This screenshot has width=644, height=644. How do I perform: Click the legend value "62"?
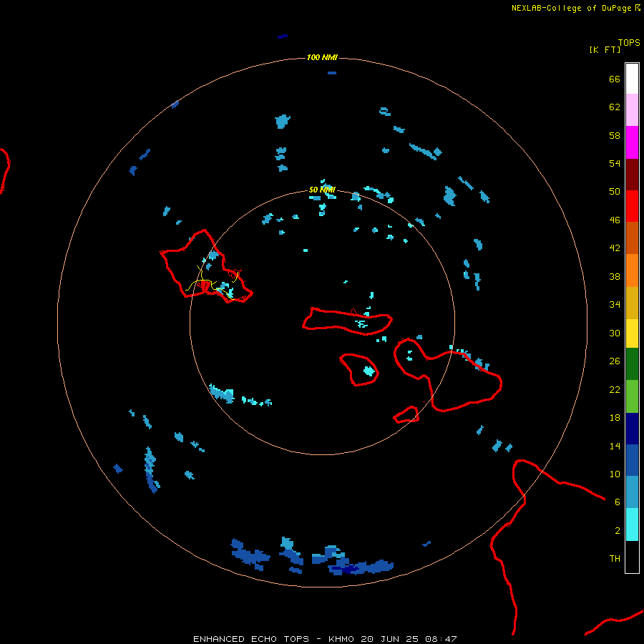click(615, 107)
